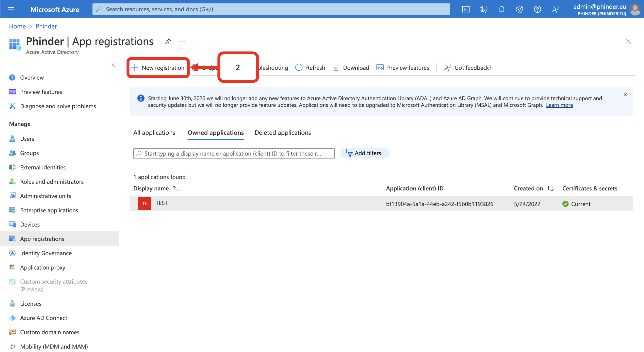Dismiss the ADAL info banner
The width and height of the screenshot is (644, 352).
pyautogui.click(x=625, y=95)
